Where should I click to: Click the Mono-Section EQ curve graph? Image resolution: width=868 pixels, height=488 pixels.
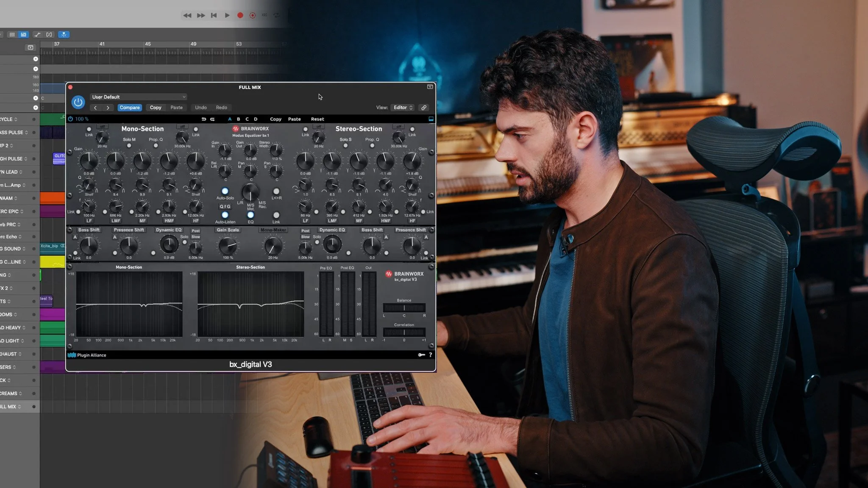tap(129, 304)
